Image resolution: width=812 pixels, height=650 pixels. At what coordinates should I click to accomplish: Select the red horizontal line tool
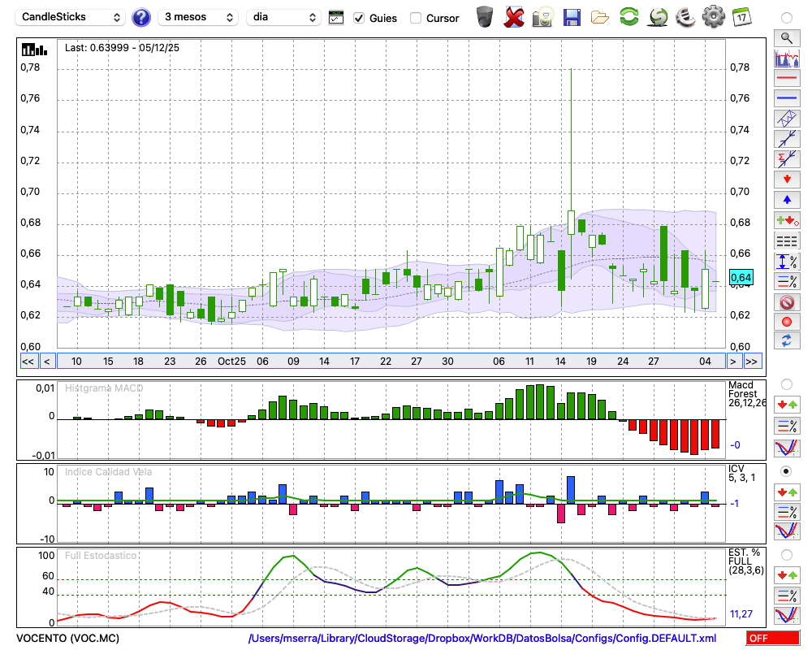786,79
